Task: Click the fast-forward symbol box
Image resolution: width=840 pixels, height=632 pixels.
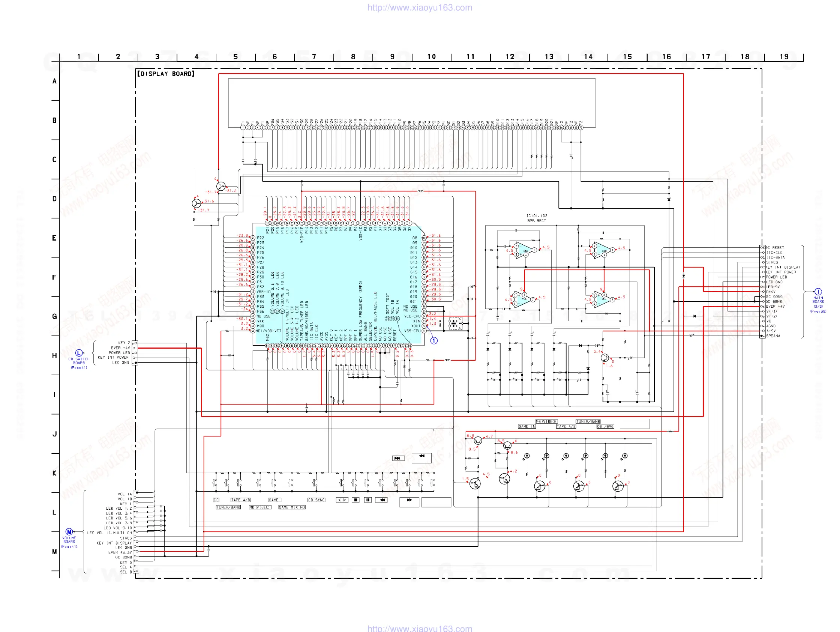Action: tap(409, 500)
